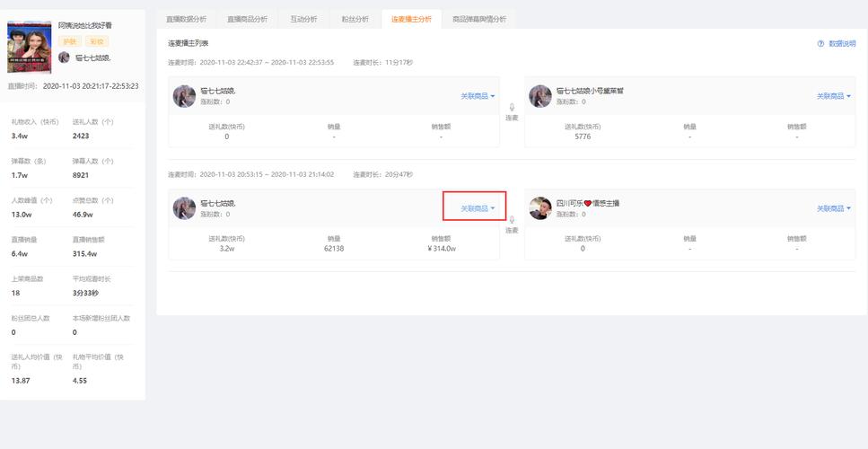
Task: Click the sales volume value 62138
Action: pos(334,249)
